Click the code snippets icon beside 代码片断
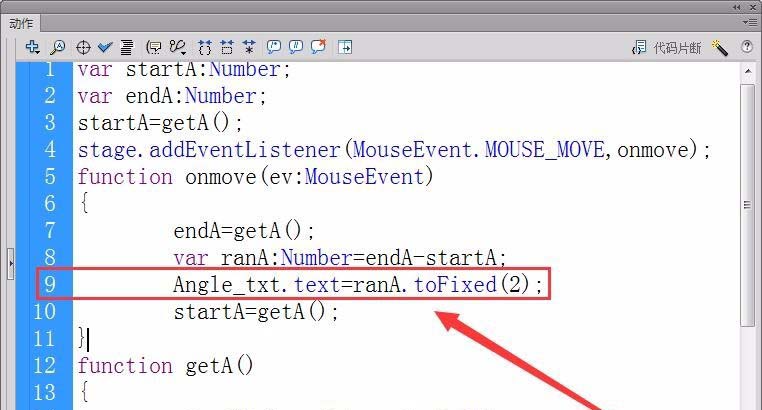 click(x=639, y=47)
